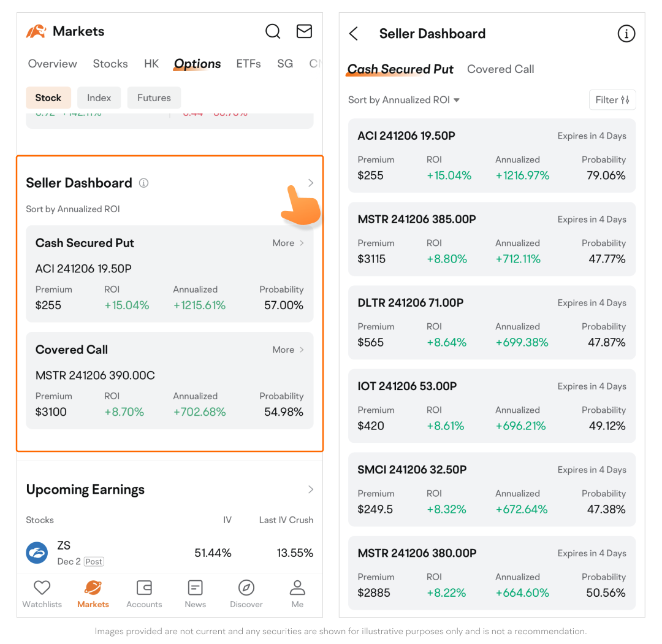Tap MSTR 241206 390.00C covered call contract
This screenshot has width=662, height=644.
point(95,375)
